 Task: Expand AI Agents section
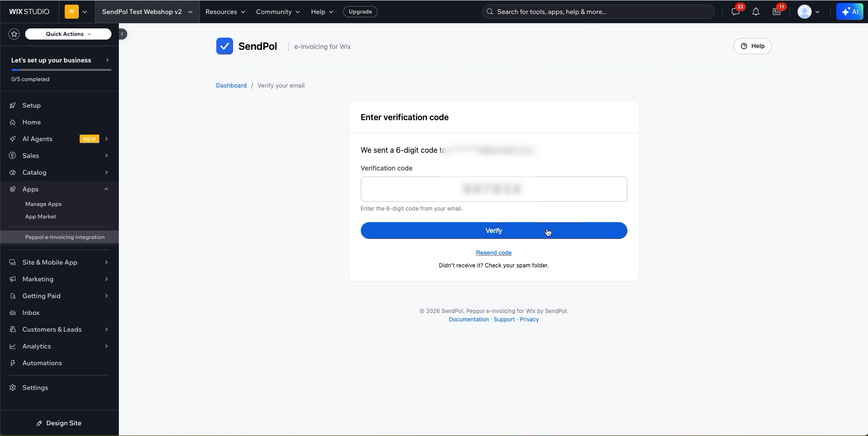(x=59, y=139)
